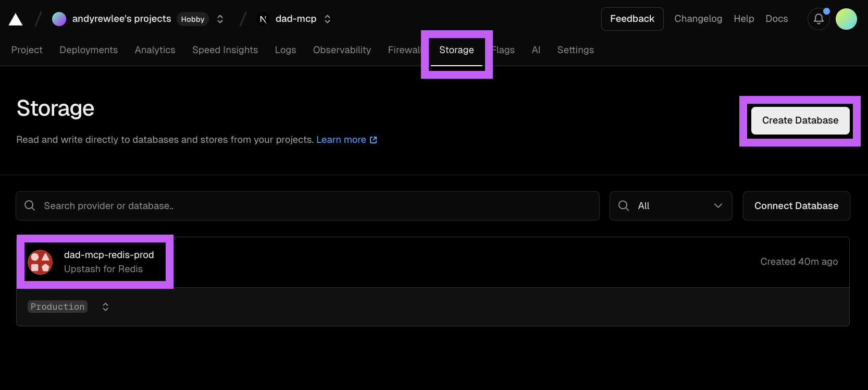Viewport: 868px width, 390px height.
Task: Click the magnifier icon in the search field
Action: pyautogui.click(x=30, y=205)
